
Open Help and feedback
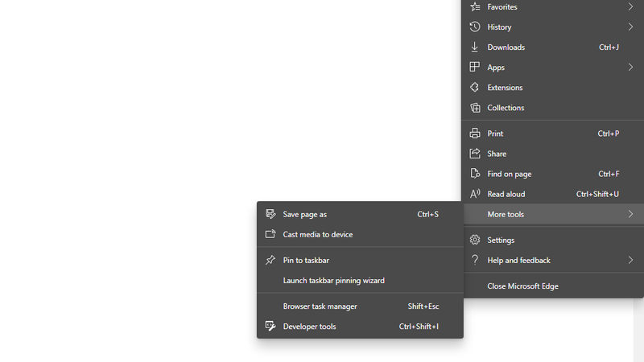tap(552, 260)
